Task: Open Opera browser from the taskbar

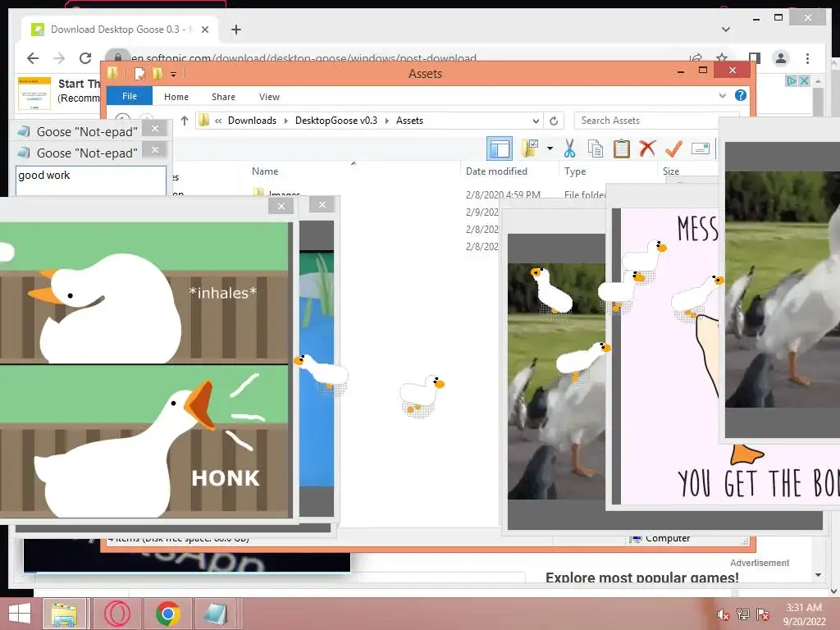Action: point(116,614)
